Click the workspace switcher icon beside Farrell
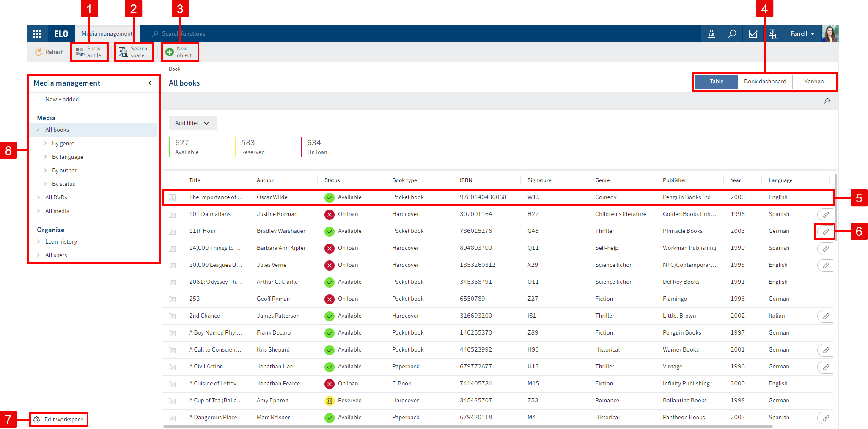Screen dimensions: 868x429 [x=774, y=33]
